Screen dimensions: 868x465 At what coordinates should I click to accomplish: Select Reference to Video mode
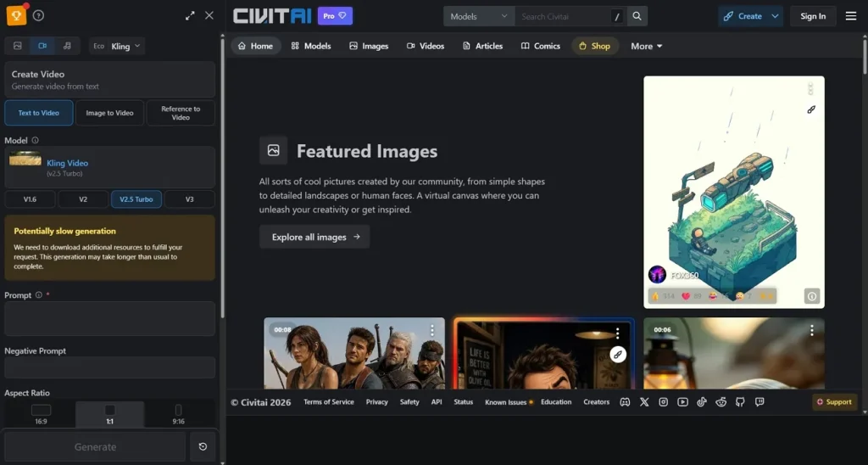[x=181, y=113]
